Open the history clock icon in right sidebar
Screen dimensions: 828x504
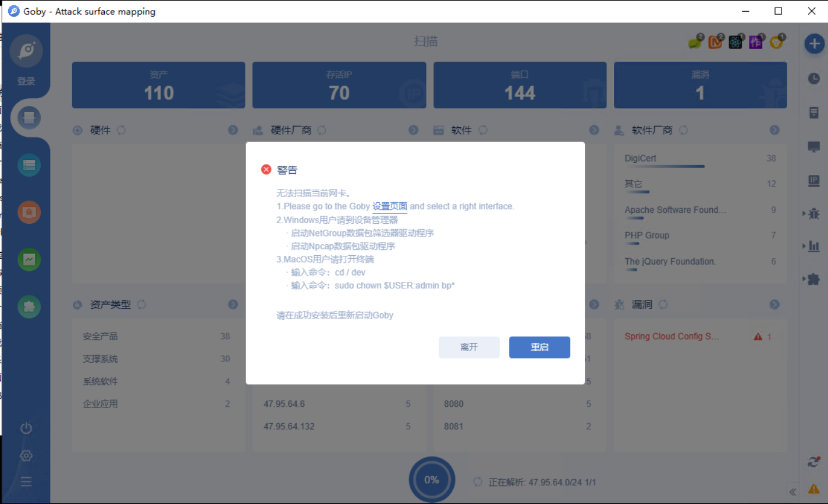click(814, 78)
